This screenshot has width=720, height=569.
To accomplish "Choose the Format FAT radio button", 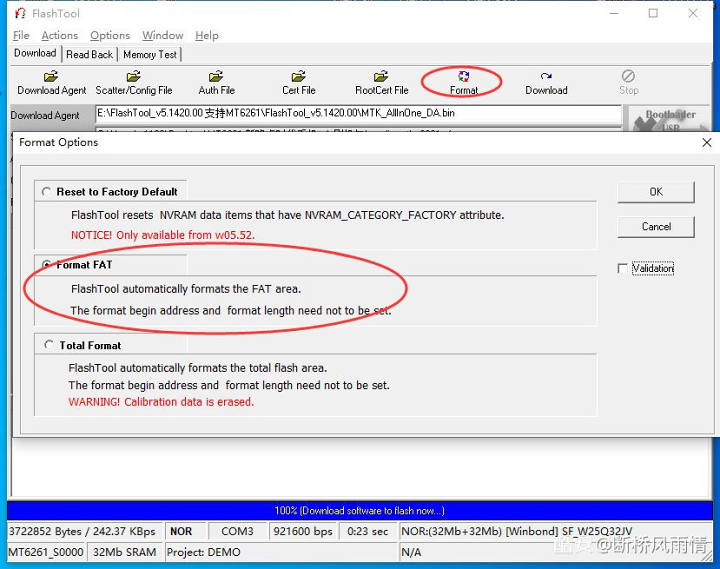I will point(47,265).
